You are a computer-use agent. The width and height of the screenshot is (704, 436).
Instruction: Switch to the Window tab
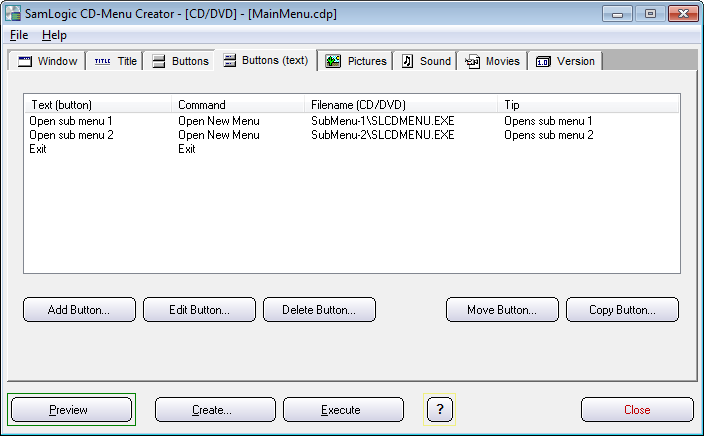click(47, 61)
